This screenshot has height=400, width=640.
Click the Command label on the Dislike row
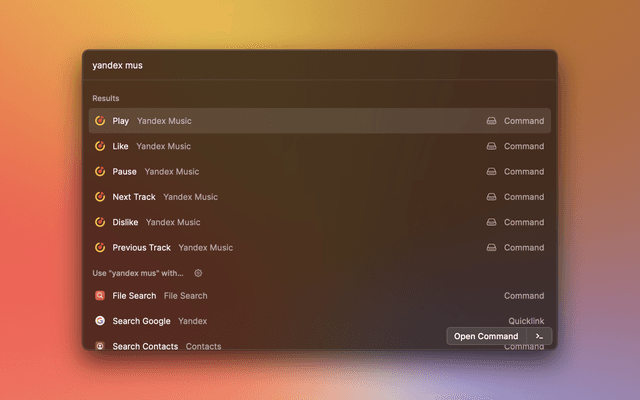click(x=524, y=222)
